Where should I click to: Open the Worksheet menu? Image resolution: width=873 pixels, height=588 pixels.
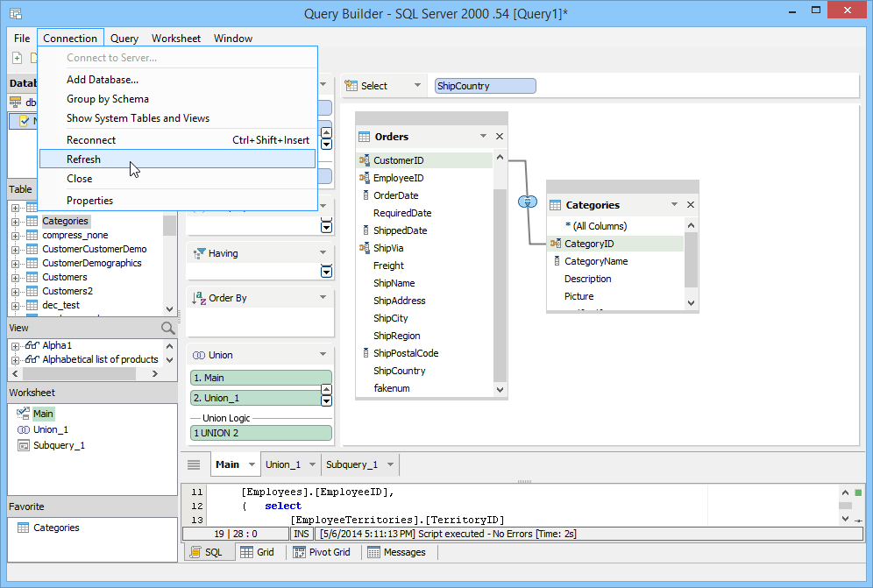(x=176, y=39)
